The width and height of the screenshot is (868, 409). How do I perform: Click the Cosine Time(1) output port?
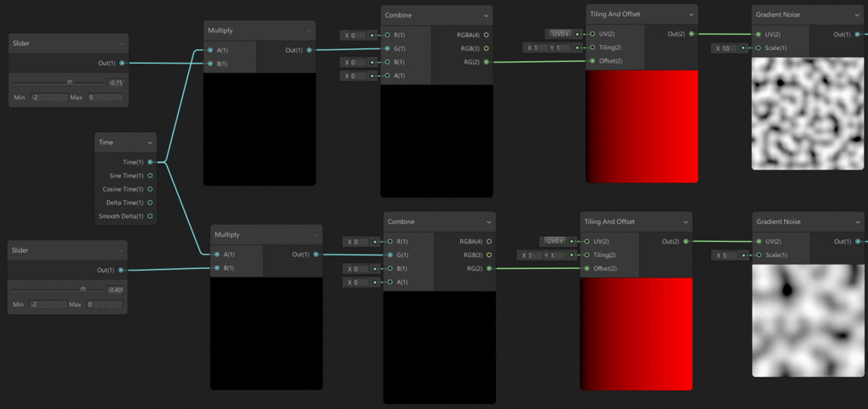[x=150, y=189]
